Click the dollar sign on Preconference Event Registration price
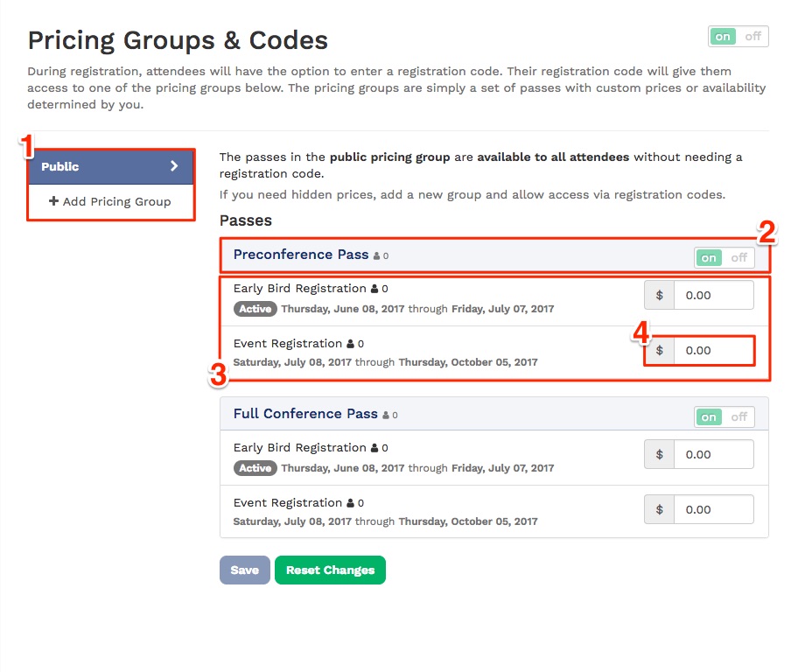This screenshot has height=672, width=805. tap(659, 350)
